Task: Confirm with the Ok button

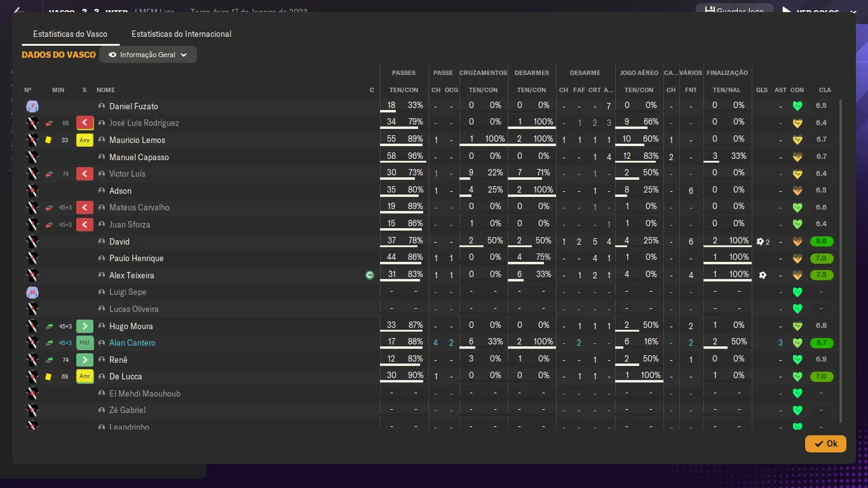Action: pyautogui.click(x=825, y=444)
